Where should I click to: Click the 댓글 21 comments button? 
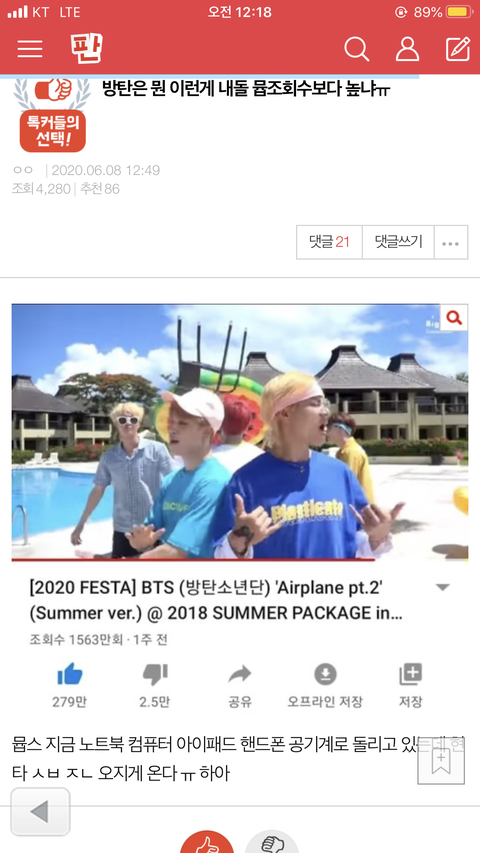tap(329, 242)
